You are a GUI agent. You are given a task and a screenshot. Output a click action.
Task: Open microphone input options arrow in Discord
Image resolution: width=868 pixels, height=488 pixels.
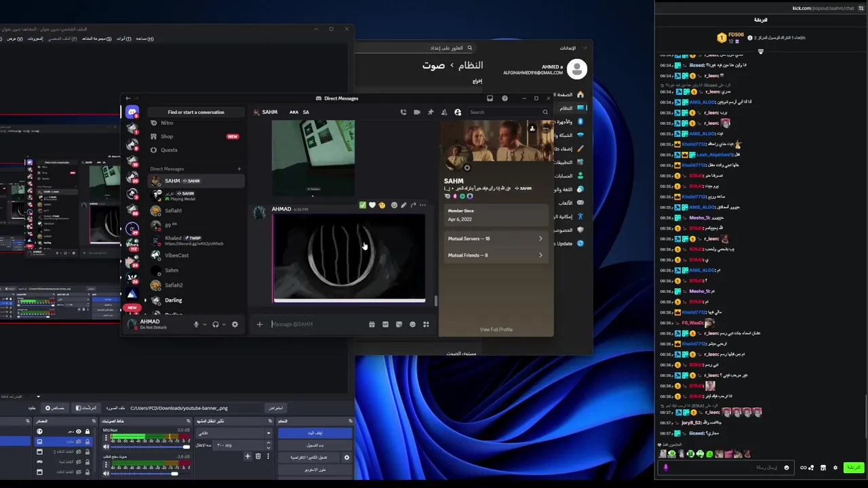pos(205,324)
